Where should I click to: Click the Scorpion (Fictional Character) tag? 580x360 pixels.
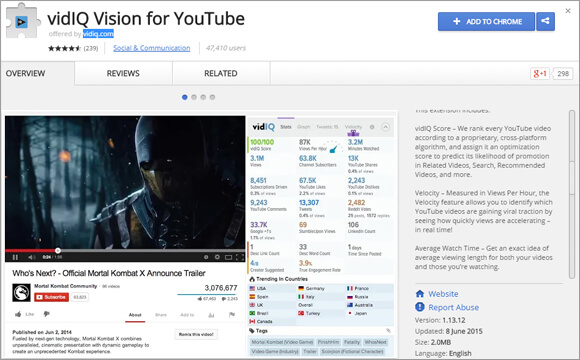[x=352, y=351]
